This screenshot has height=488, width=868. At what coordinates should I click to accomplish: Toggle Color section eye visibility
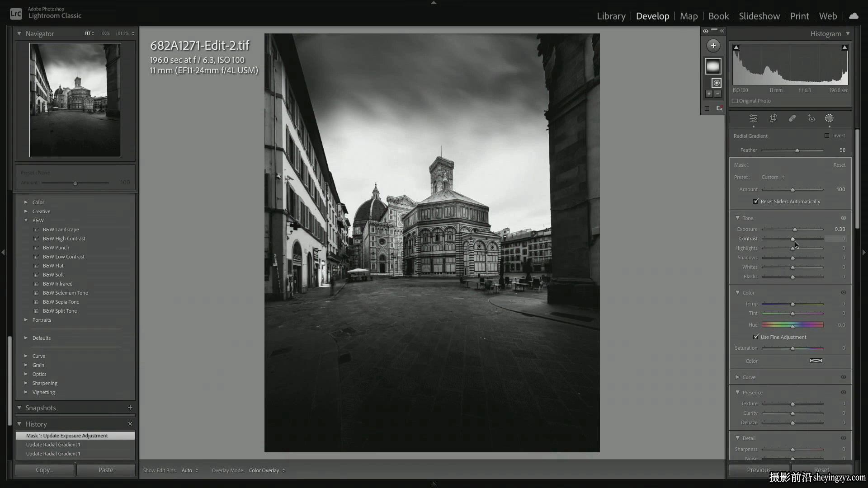coord(844,293)
